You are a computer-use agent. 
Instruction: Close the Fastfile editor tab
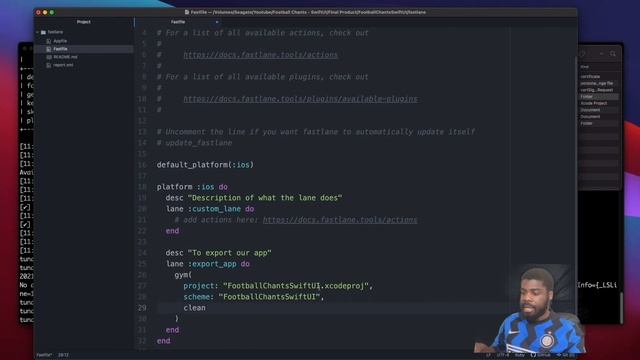coord(217,22)
